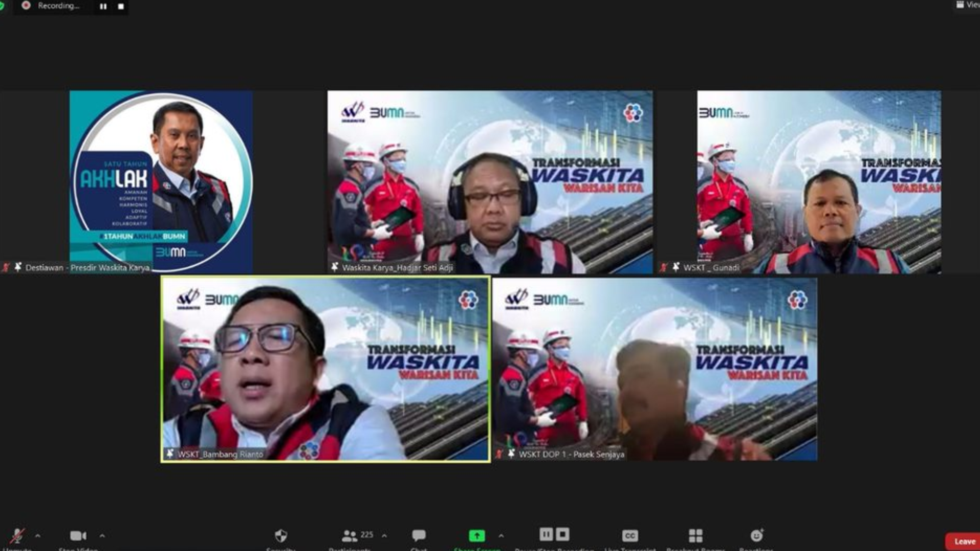Stop the recording from the bottom toolbar
Image resolution: width=980 pixels, height=551 pixels.
(562, 535)
